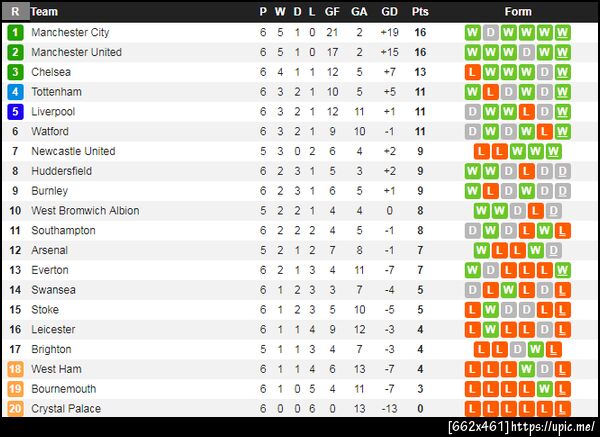Sort by the GD column header

(x=389, y=12)
